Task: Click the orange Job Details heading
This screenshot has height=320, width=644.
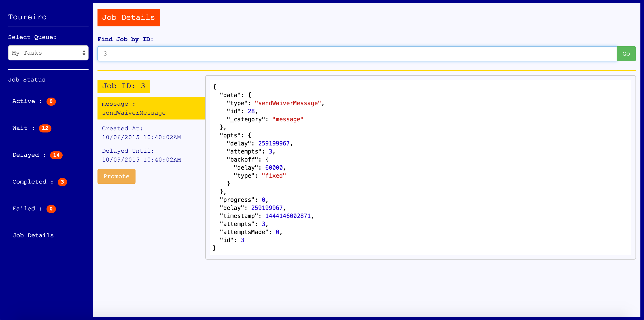Action: tap(128, 17)
